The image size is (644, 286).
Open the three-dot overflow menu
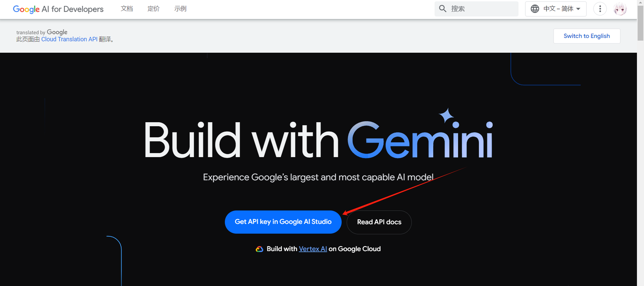[600, 9]
